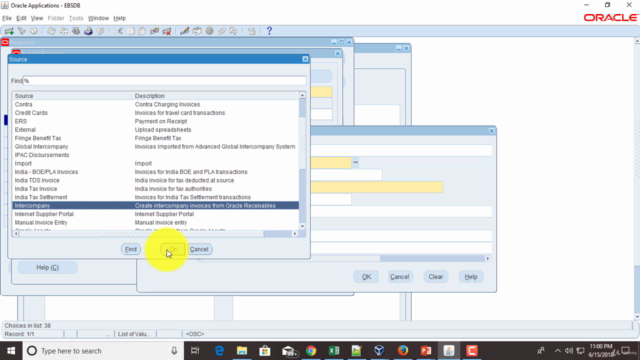Click the Find flashlight toolbar icon
This screenshot has width=640, height=360.
22,31
